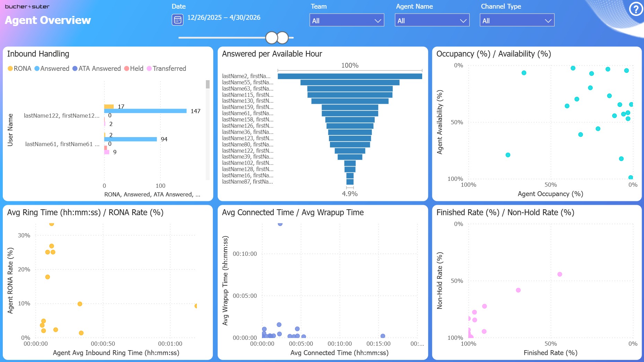The image size is (644, 362).
Task: Click the Inbound Handling chart scrollbar thumb
Action: click(208, 84)
